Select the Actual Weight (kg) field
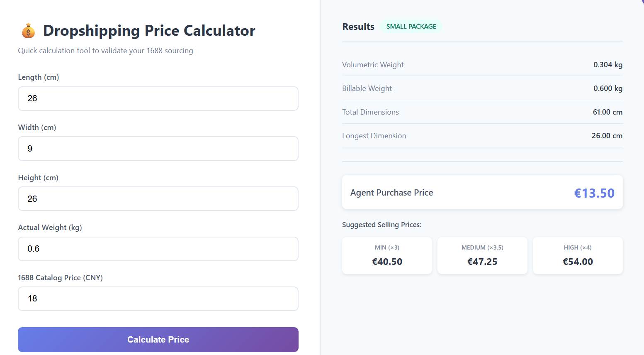Viewport: 644px width, 355px height. tap(158, 249)
